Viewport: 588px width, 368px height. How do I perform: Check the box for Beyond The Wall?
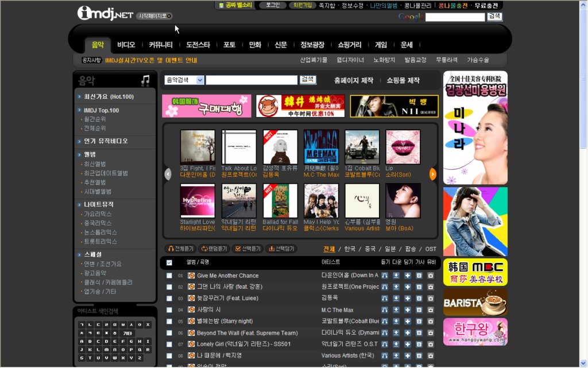click(x=169, y=333)
